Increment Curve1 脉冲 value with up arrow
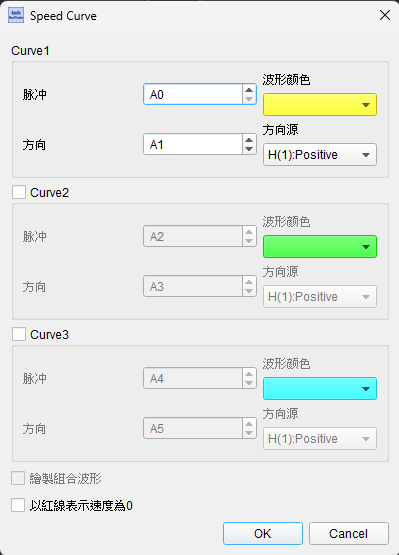 [249, 90]
